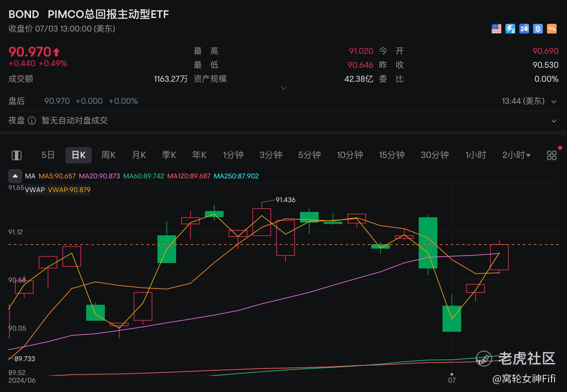This screenshot has width=567, height=392.
Task: Tap the MA5:90.657 indicator label
Action: [57, 176]
